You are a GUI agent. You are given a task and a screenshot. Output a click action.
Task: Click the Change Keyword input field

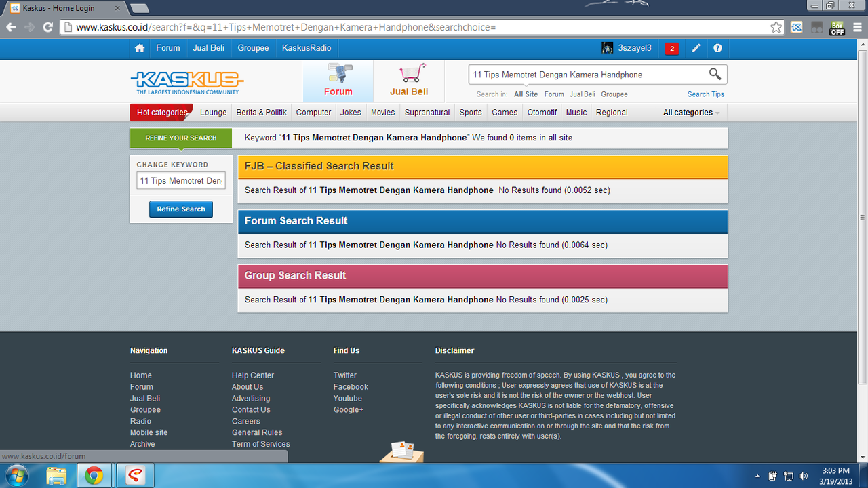(x=181, y=181)
